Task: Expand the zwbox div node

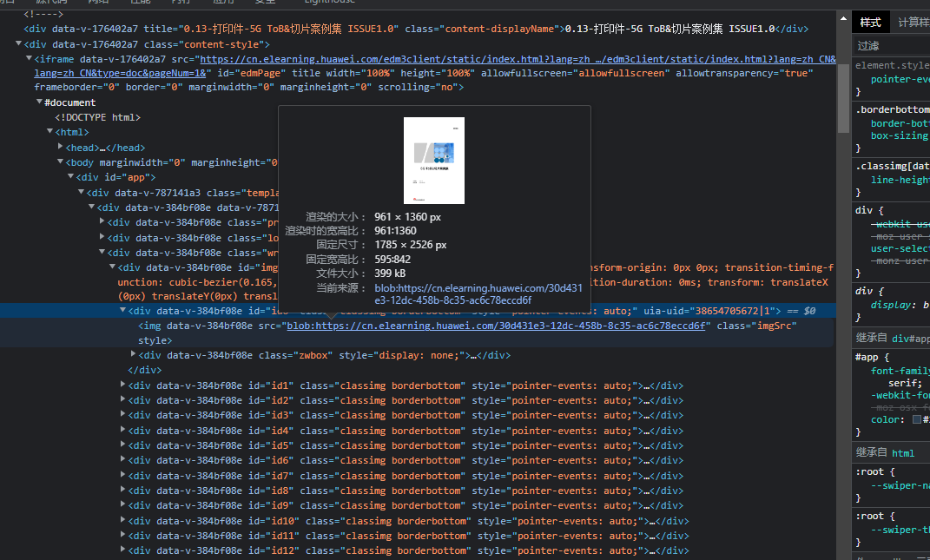Action: (x=133, y=354)
